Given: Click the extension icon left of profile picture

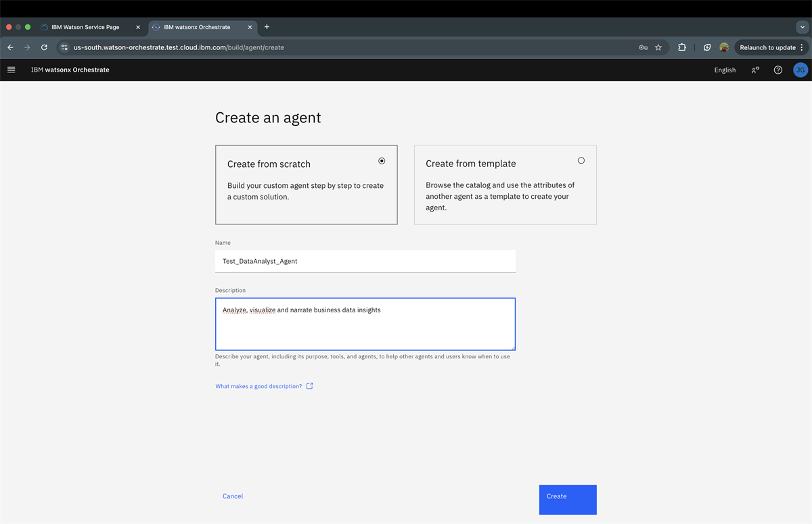Looking at the screenshot, I should tap(707, 47).
